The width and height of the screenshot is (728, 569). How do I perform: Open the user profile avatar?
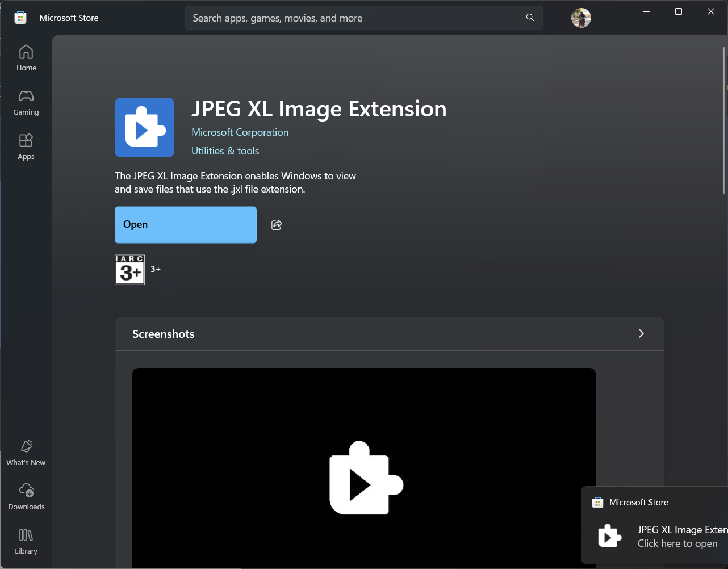click(x=581, y=18)
